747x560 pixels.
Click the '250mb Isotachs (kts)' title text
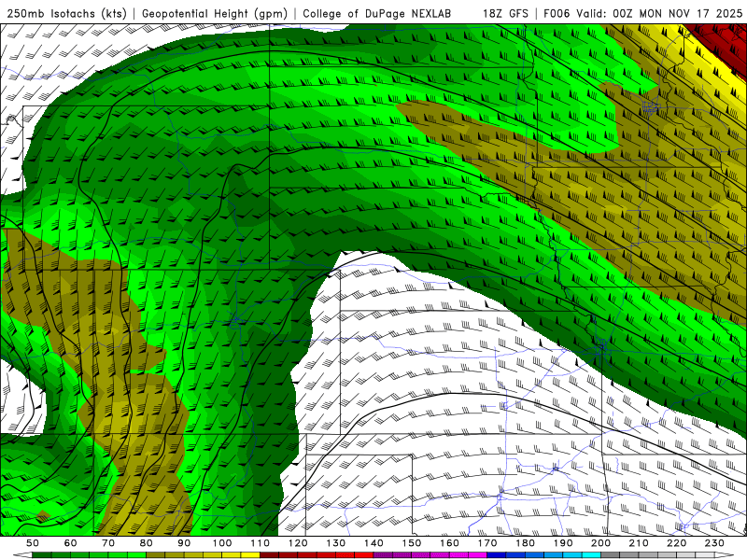[67, 14]
